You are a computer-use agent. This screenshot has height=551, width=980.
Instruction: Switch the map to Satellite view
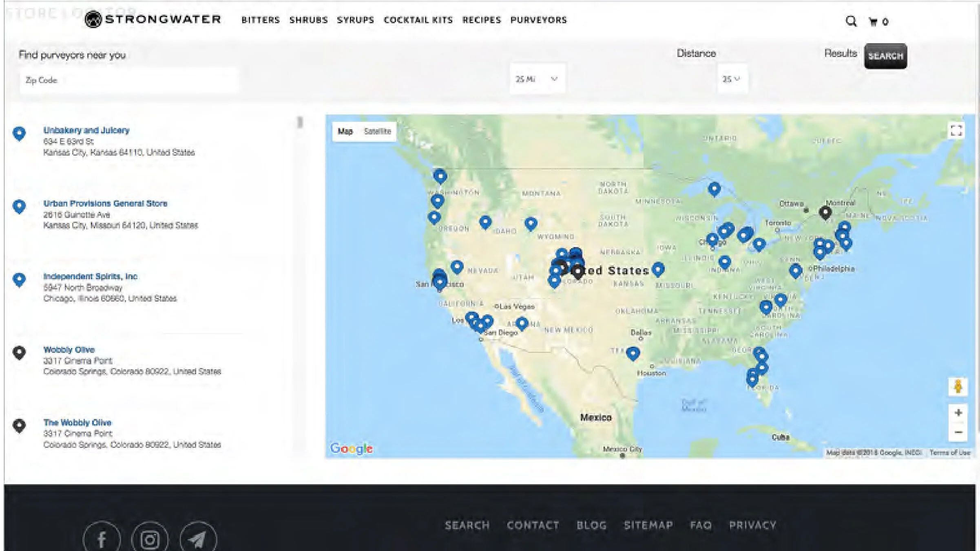(x=377, y=131)
